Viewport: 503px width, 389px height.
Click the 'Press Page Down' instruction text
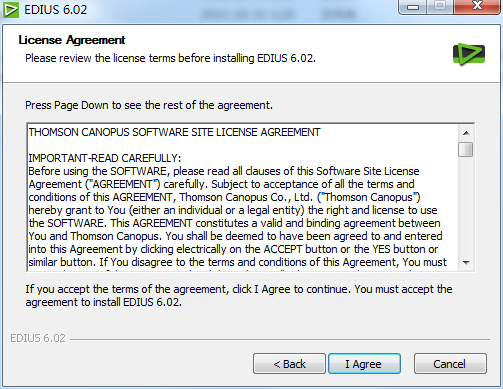point(149,105)
